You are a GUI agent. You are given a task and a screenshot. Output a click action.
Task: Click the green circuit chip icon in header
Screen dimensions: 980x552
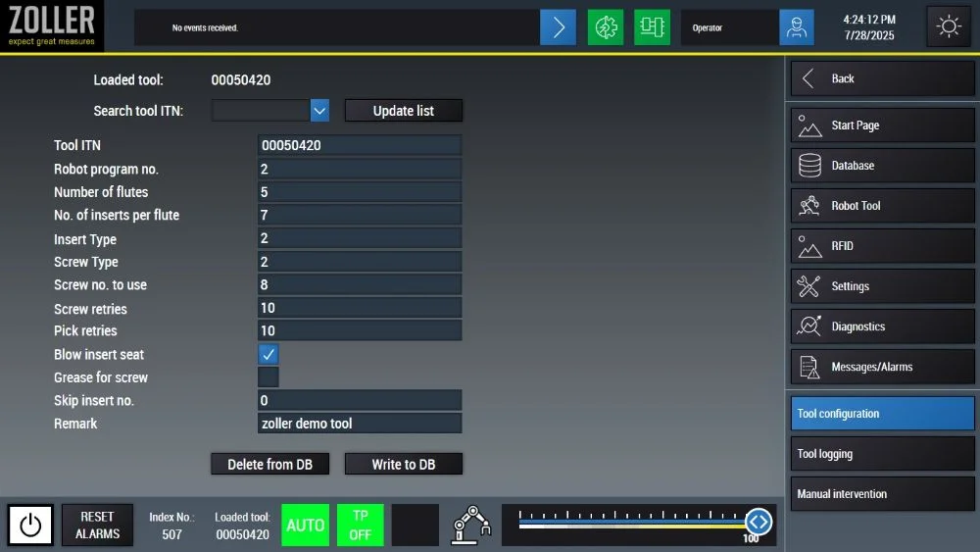click(x=652, y=27)
